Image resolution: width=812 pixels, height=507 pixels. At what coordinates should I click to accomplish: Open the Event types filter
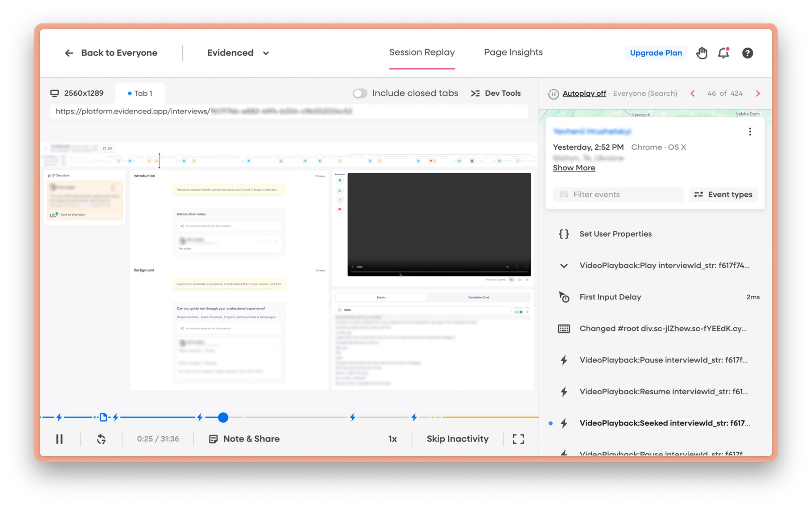723,195
